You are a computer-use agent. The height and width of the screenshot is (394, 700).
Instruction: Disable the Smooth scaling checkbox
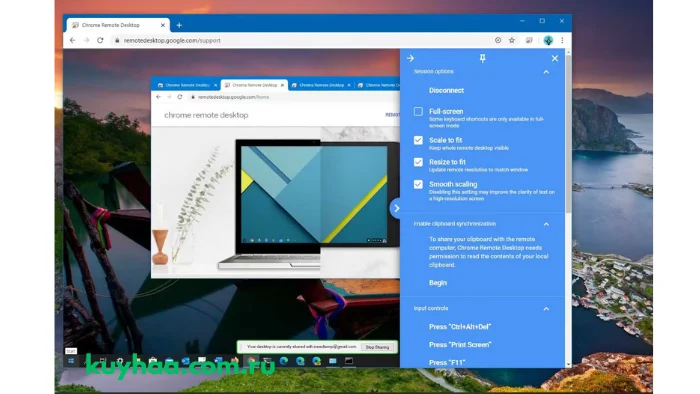click(x=418, y=184)
